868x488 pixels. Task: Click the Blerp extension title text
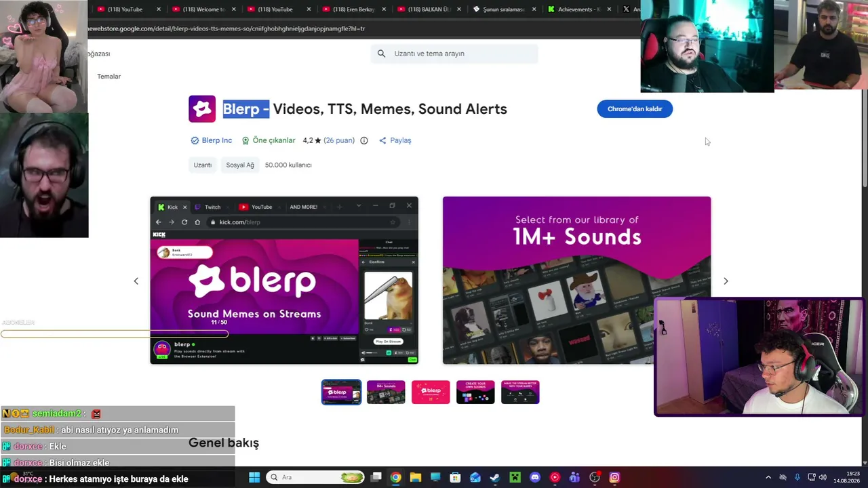365,109
